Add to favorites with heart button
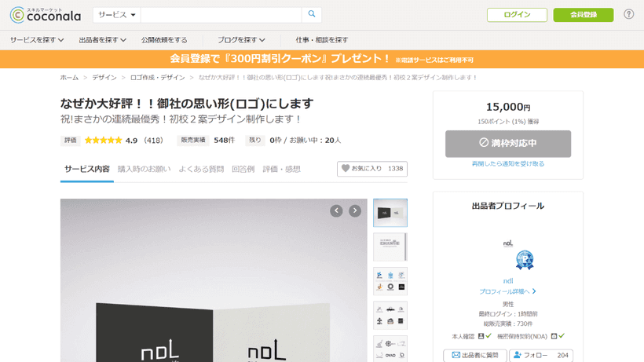644x362 pixels. pyautogui.click(x=372, y=169)
